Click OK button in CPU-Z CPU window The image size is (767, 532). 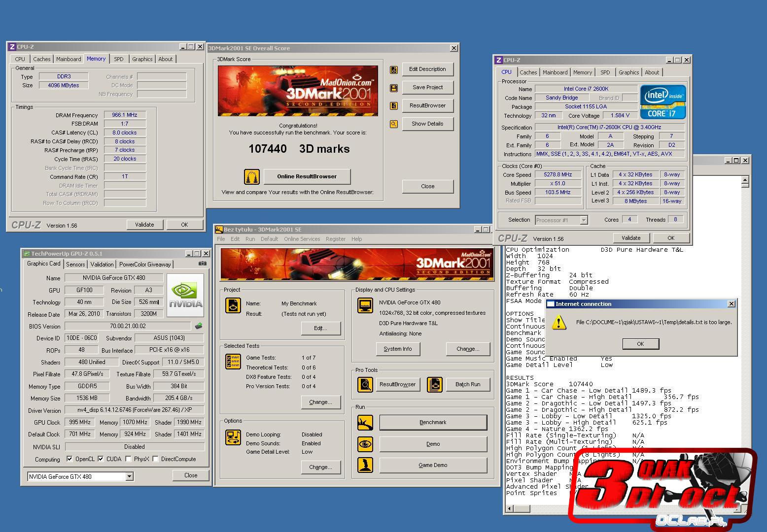(x=671, y=238)
